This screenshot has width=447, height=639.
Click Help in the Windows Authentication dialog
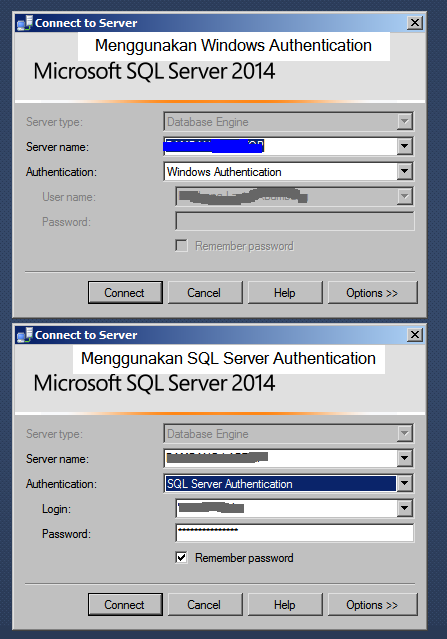coord(285,293)
